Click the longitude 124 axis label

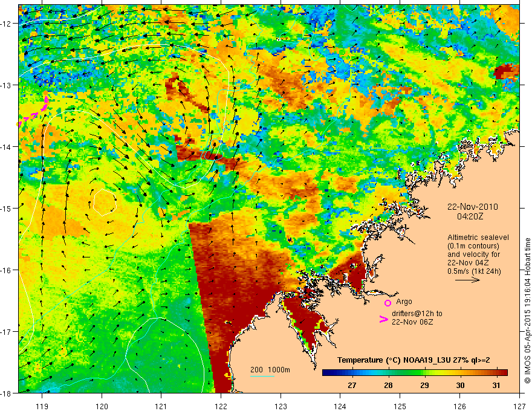pyautogui.click(x=340, y=406)
